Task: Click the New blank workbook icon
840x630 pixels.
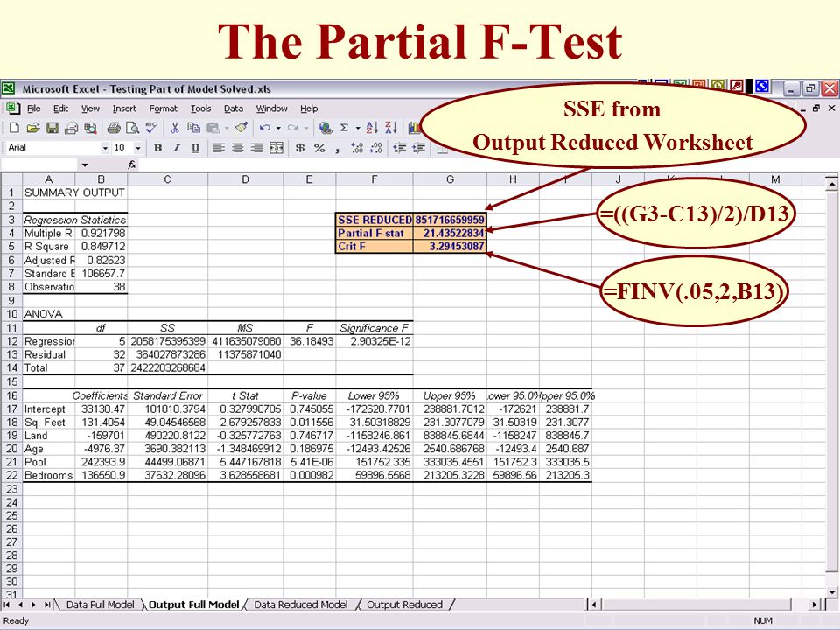Action: [x=15, y=128]
